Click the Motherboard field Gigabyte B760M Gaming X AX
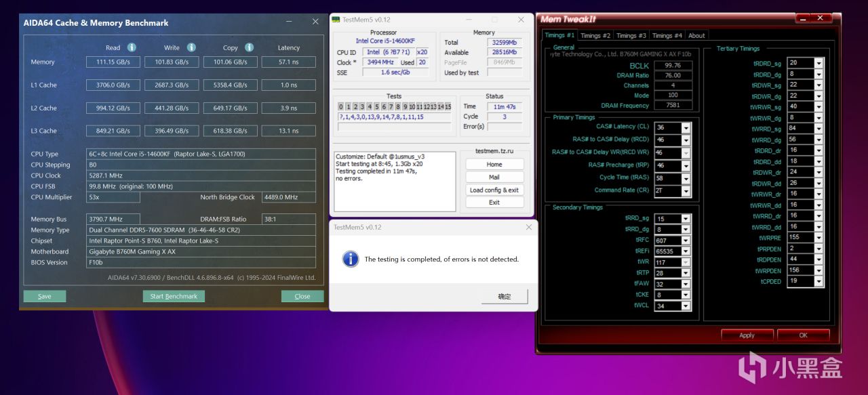 (201, 251)
